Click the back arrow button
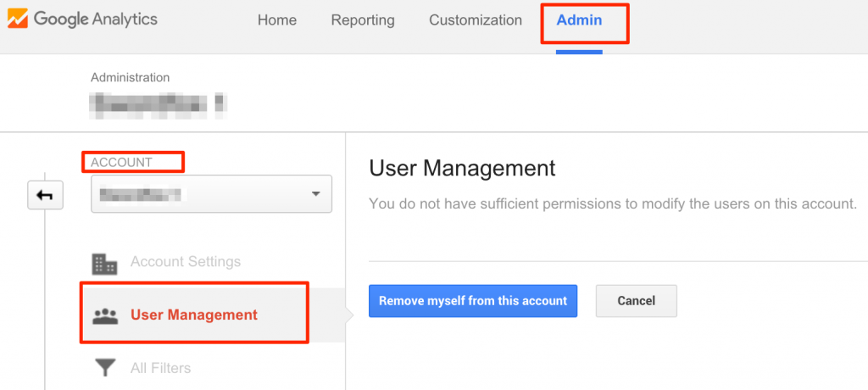This screenshot has width=868, height=390. tap(46, 195)
